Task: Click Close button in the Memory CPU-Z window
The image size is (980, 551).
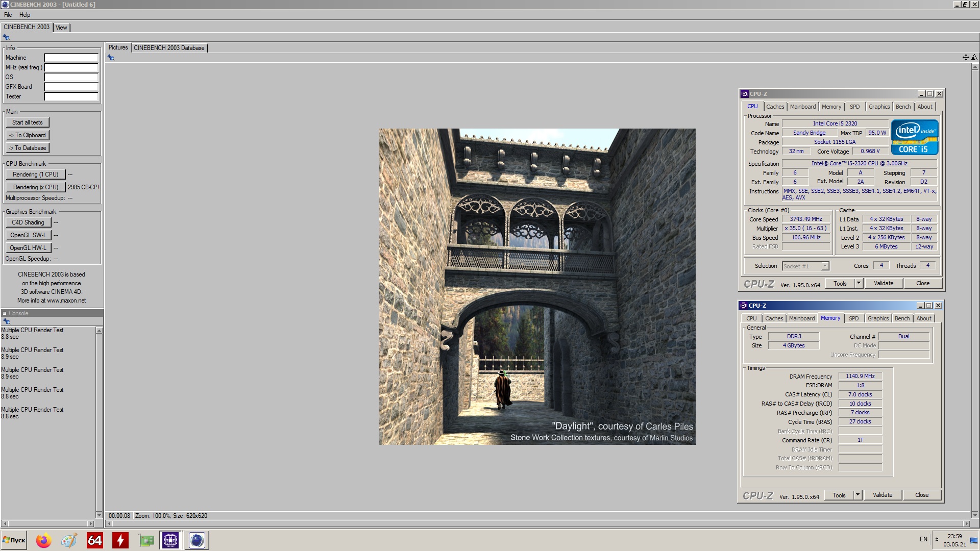Action: tap(921, 495)
